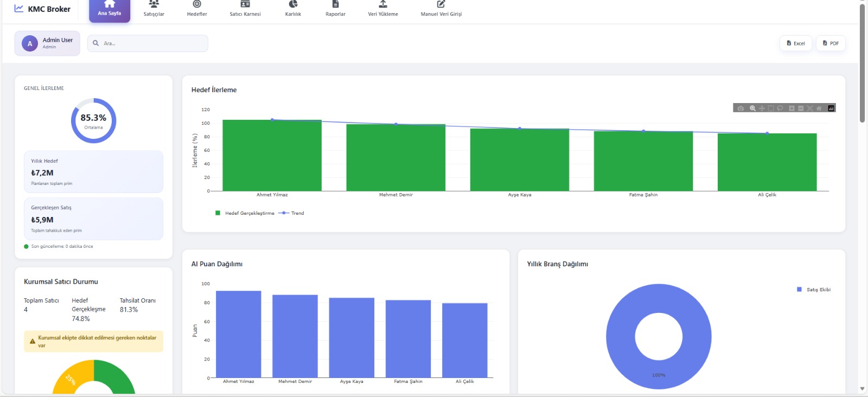This screenshot has width=868, height=397.
Task: Select the Pan tool in chart toolbar
Action: pyautogui.click(x=762, y=108)
